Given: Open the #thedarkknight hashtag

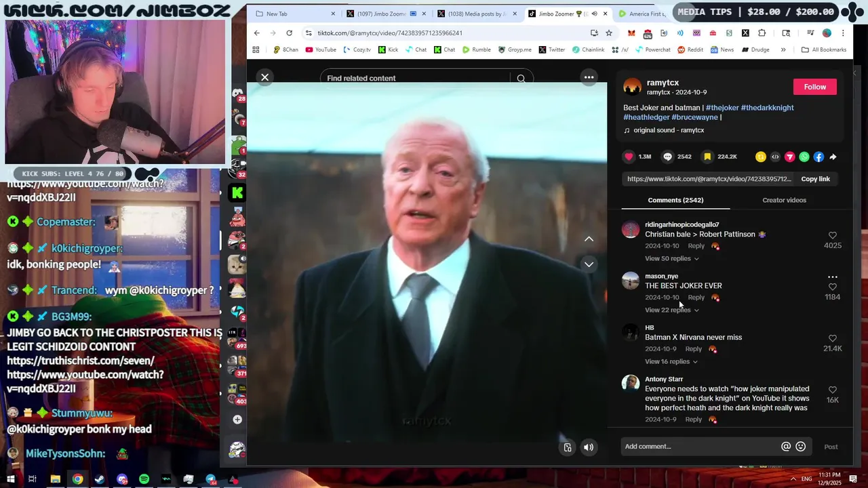Looking at the screenshot, I should 767,108.
